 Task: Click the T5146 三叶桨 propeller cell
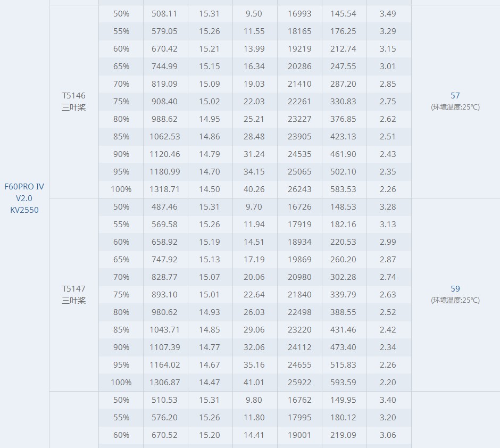point(73,101)
